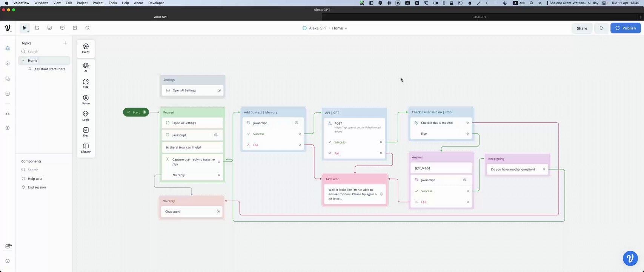The width and height of the screenshot is (644, 272).
Task: Select the comment tool
Action: (62, 28)
